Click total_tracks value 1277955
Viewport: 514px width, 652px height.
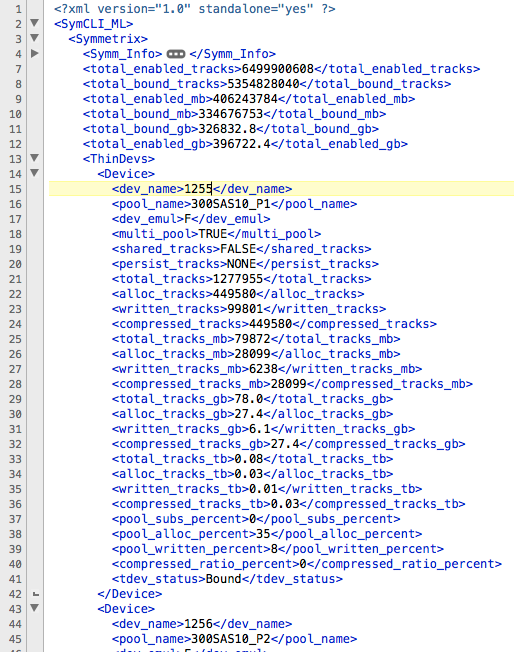[237, 279]
